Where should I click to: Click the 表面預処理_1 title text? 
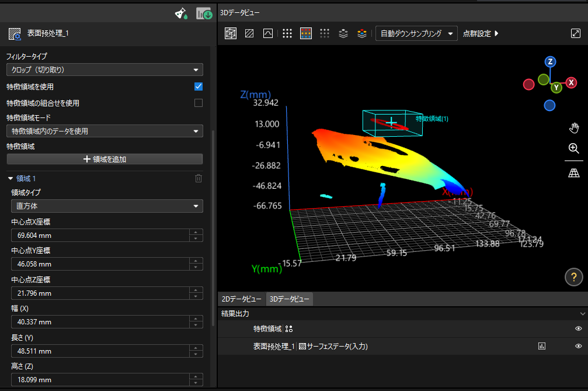[x=48, y=33]
